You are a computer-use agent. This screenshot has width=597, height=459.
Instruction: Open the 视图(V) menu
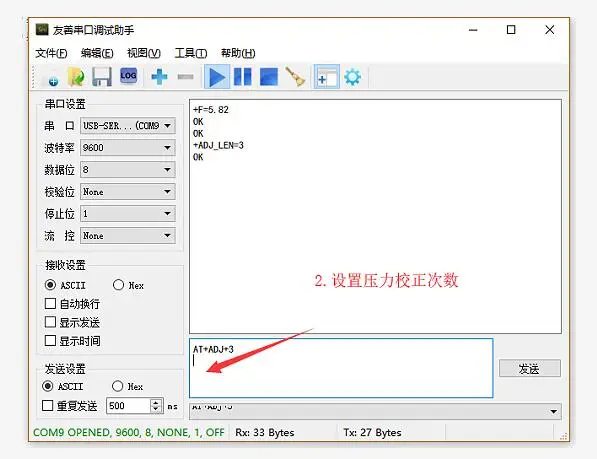point(144,53)
